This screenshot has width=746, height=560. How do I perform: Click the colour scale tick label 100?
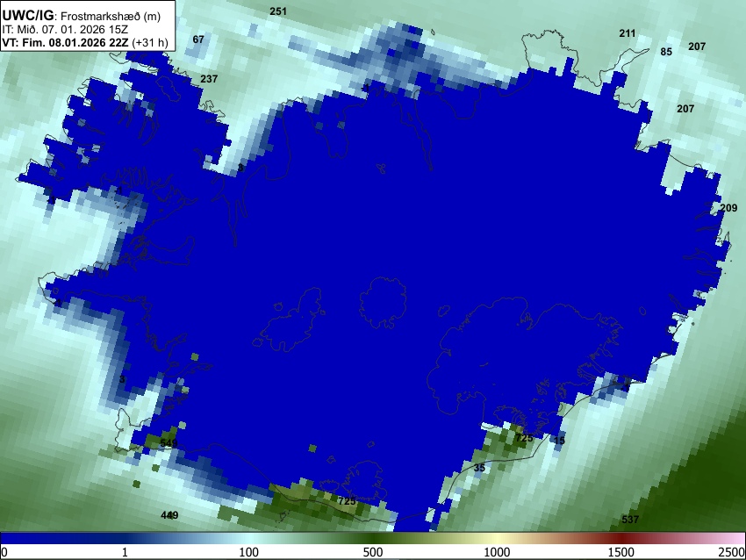(x=248, y=552)
